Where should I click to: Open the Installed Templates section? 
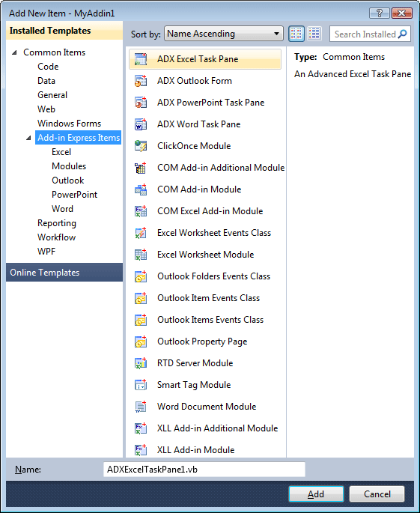(64, 31)
